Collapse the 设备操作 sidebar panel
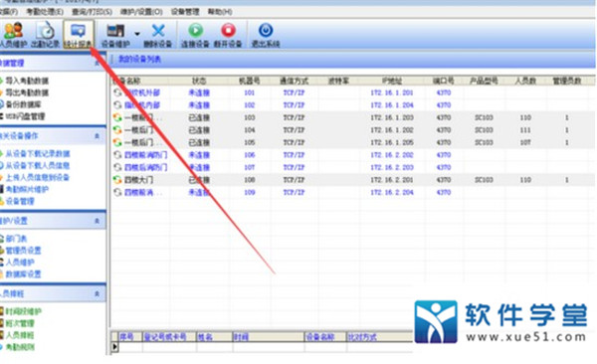Image resolution: width=597 pixels, height=364 pixels. 98,136
